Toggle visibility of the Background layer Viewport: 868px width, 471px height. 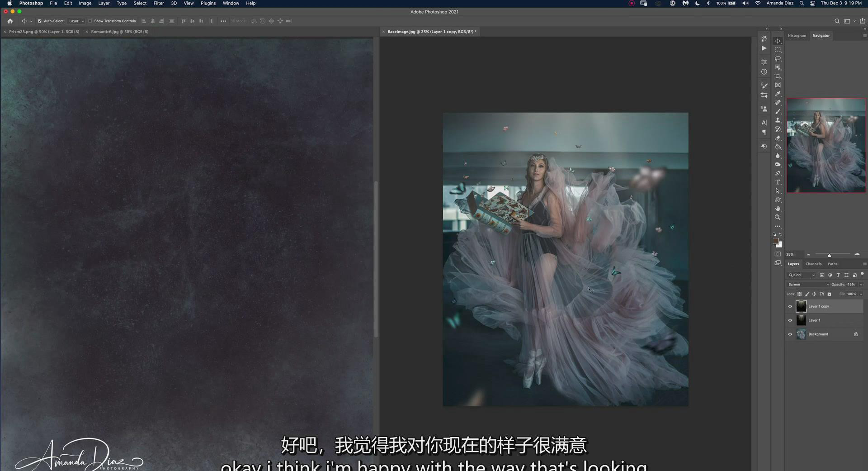tap(790, 334)
